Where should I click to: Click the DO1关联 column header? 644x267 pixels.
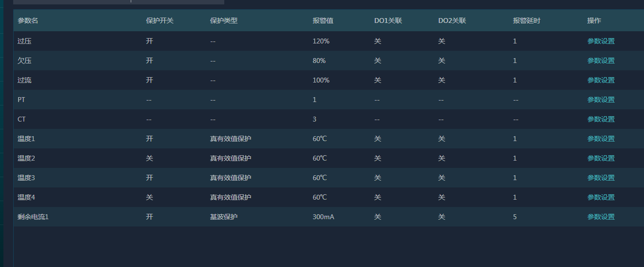coord(388,21)
